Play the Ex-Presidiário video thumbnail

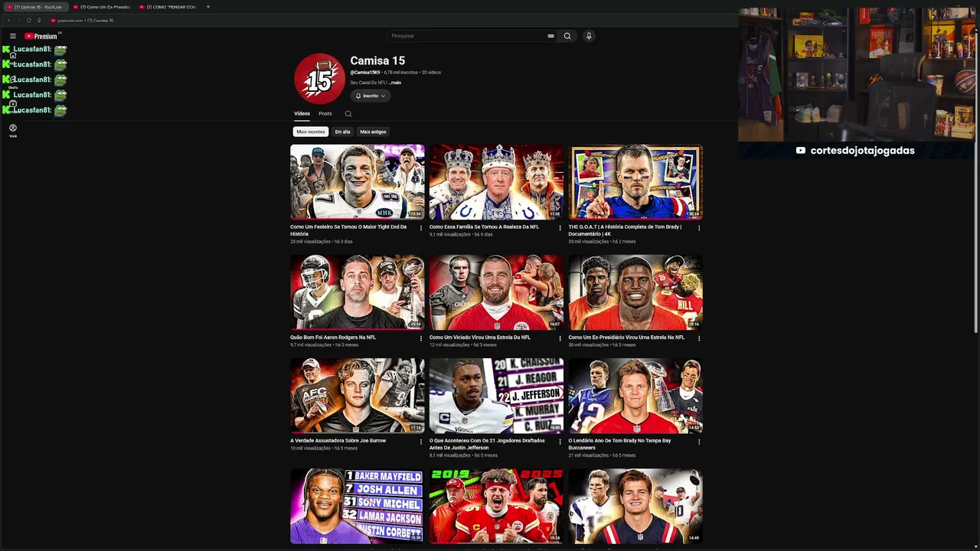pos(635,292)
